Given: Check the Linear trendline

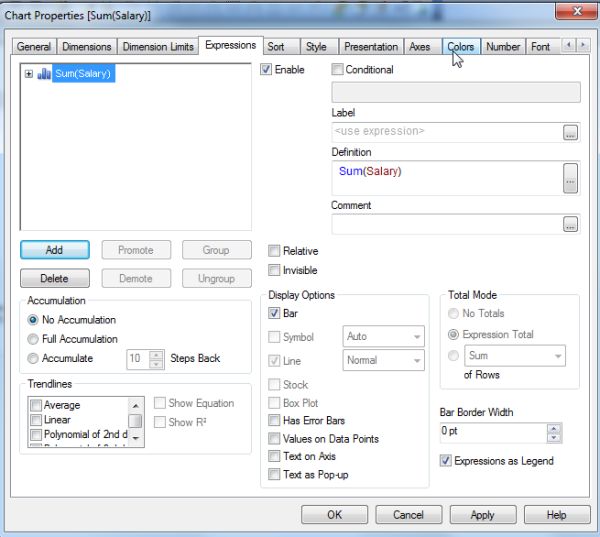Looking at the screenshot, I should [x=36, y=420].
